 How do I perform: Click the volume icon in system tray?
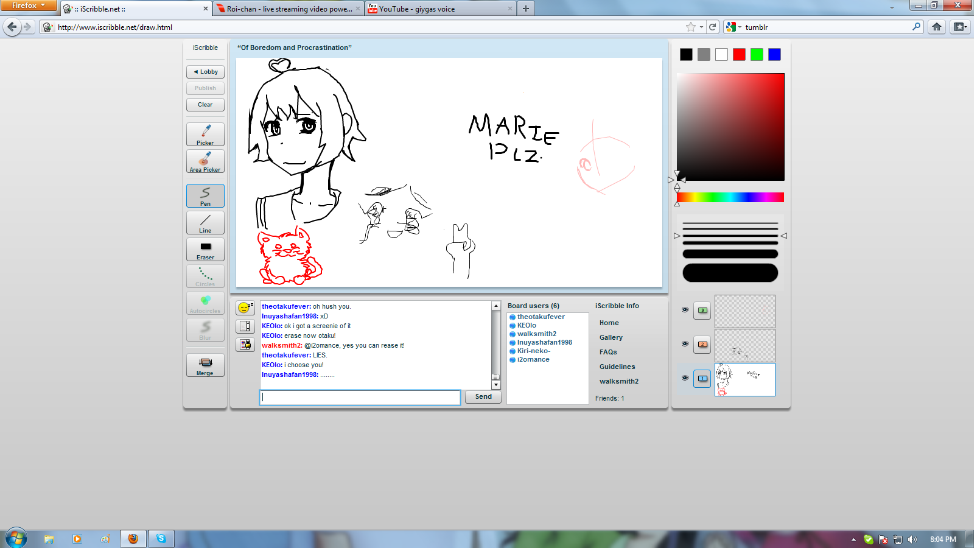(x=912, y=539)
